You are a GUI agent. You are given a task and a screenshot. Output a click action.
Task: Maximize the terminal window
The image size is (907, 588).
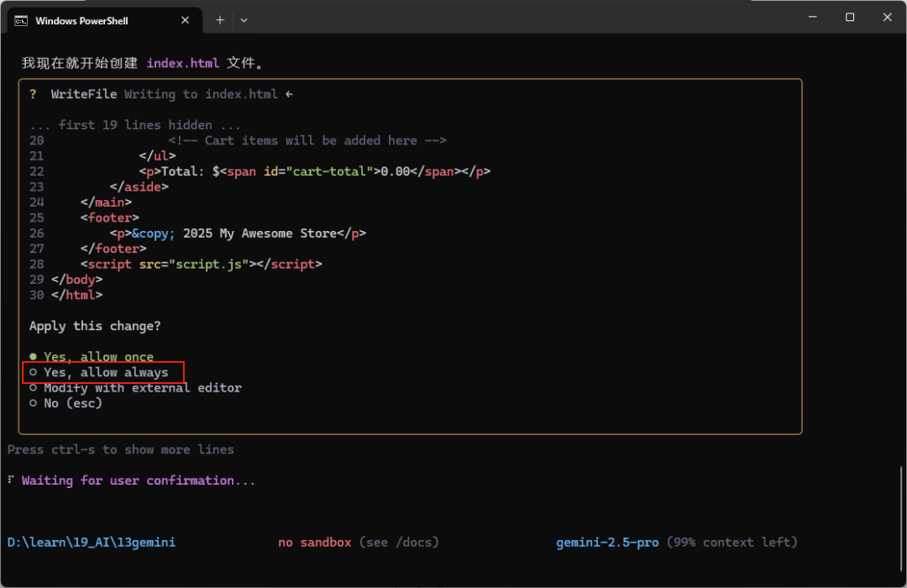[x=850, y=17]
